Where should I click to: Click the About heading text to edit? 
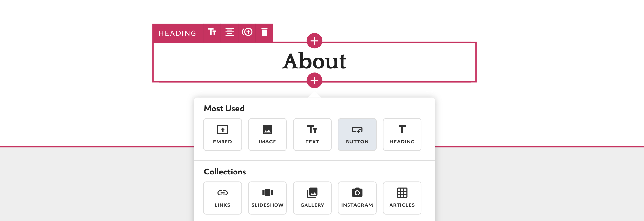coord(314,61)
